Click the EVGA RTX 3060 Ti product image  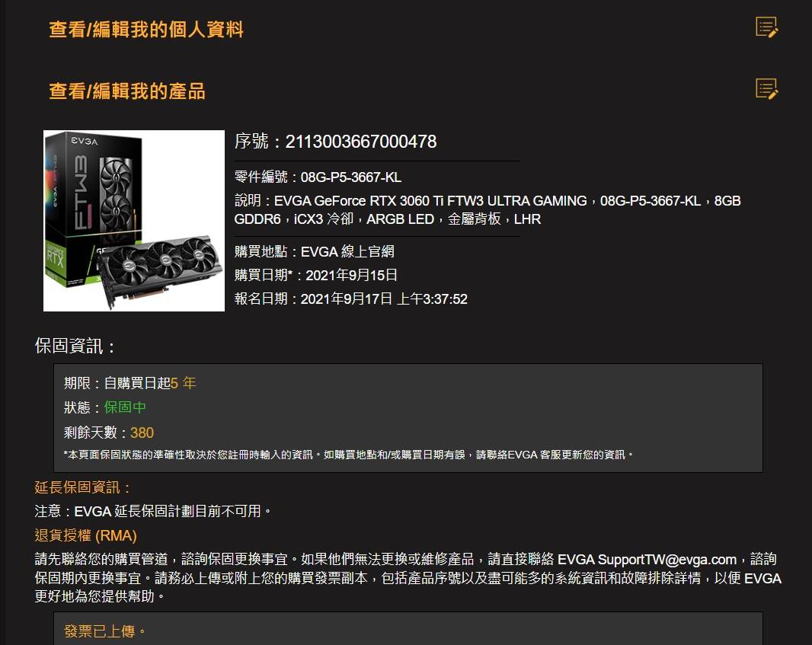134,221
